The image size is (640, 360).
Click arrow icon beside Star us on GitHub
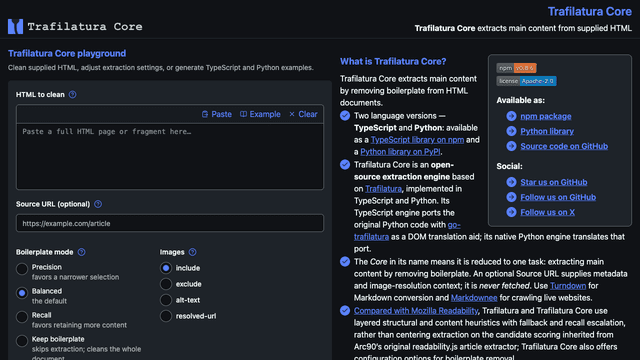pyautogui.click(x=511, y=182)
